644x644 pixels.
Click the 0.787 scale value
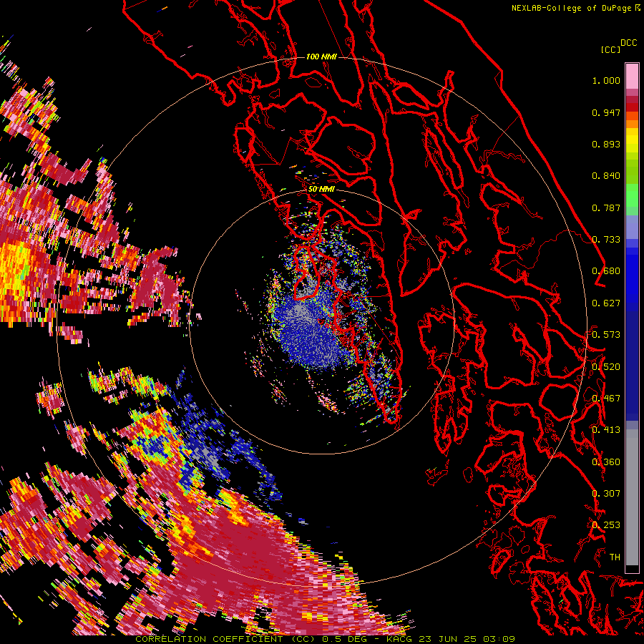606,208
